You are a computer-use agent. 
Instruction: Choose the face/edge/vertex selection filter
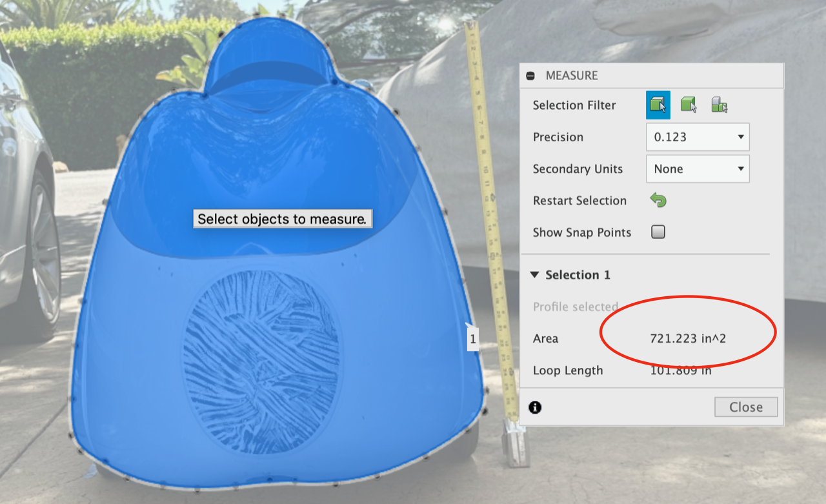click(x=658, y=105)
